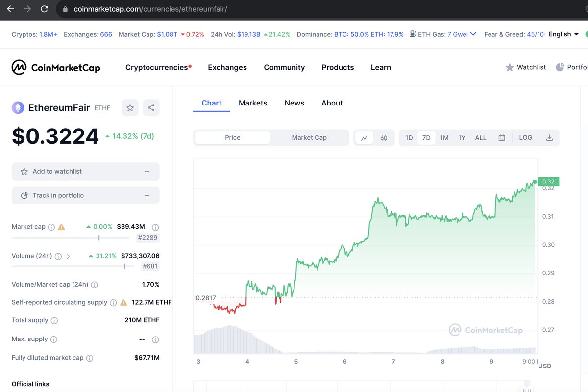Open the share icon next to EthereumFair

[151, 107]
